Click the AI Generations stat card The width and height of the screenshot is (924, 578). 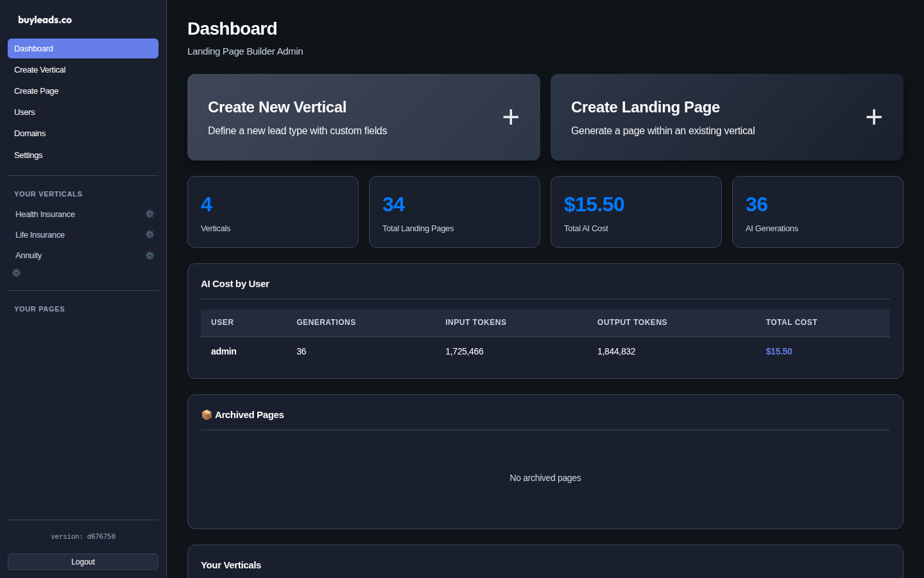click(x=817, y=212)
